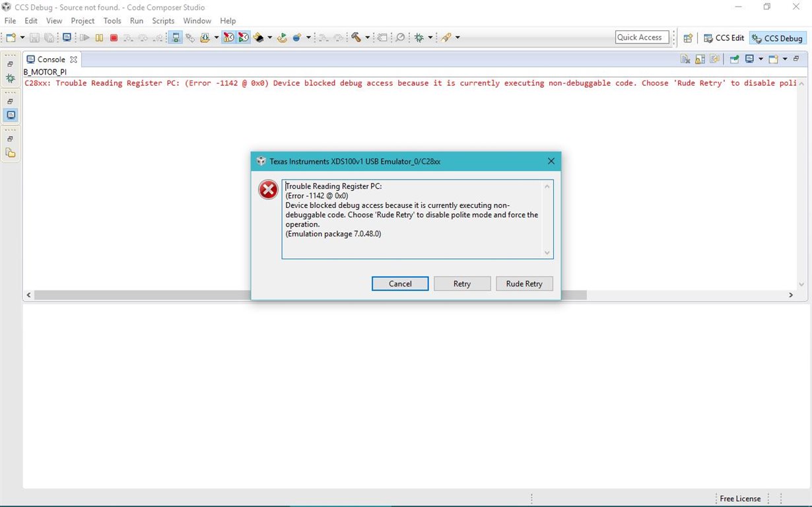Click the Quick Access search field
The height and width of the screenshot is (507, 812).
click(x=642, y=38)
